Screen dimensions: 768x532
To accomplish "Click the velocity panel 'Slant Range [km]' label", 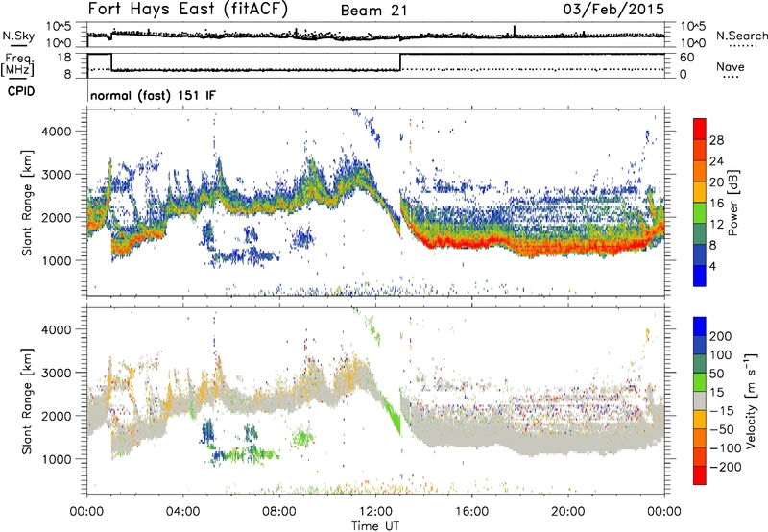I will click(27, 400).
